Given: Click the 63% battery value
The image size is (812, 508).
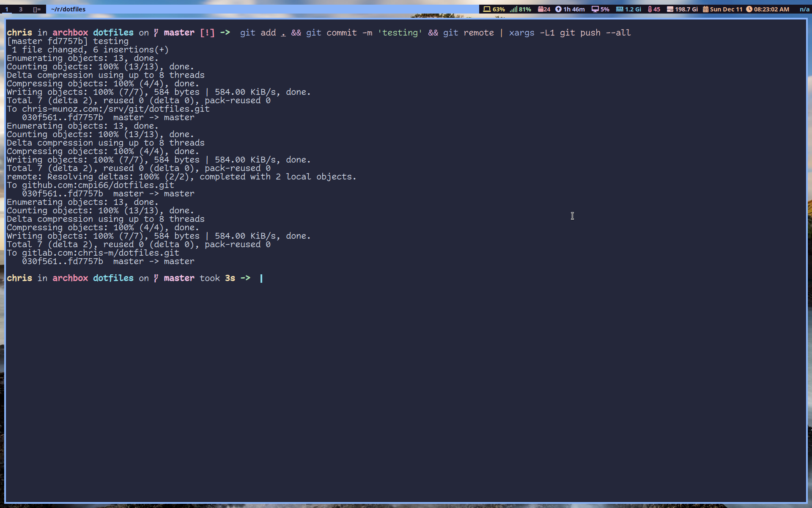Looking at the screenshot, I should point(499,9).
